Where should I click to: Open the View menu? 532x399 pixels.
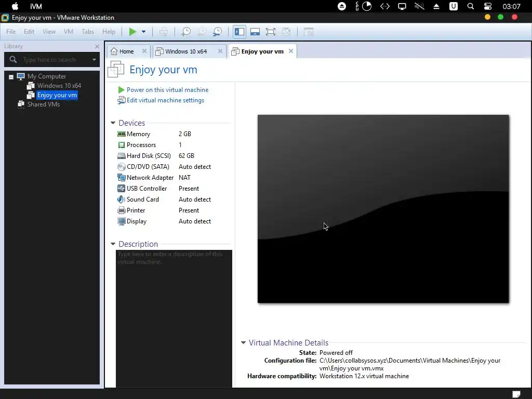click(x=49, y=32)
